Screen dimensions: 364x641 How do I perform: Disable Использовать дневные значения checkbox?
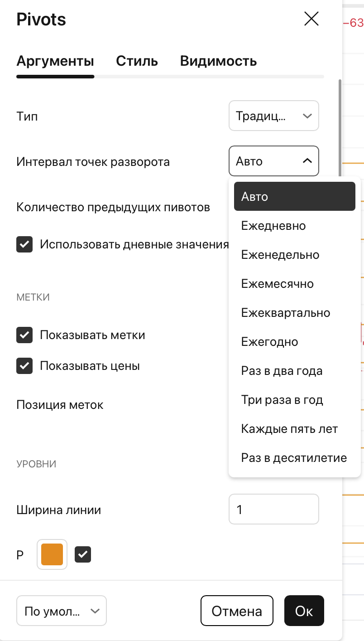(x=24, y=244)
